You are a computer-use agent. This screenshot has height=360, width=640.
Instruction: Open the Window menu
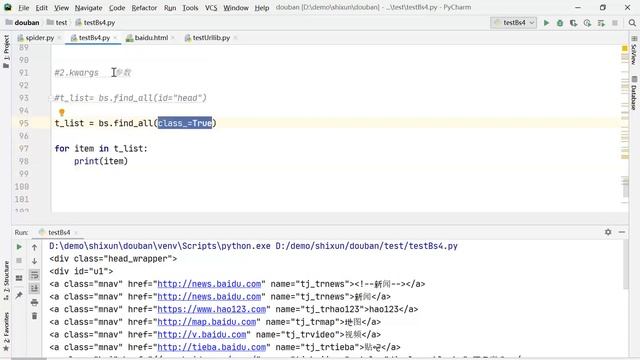[236, 8]
